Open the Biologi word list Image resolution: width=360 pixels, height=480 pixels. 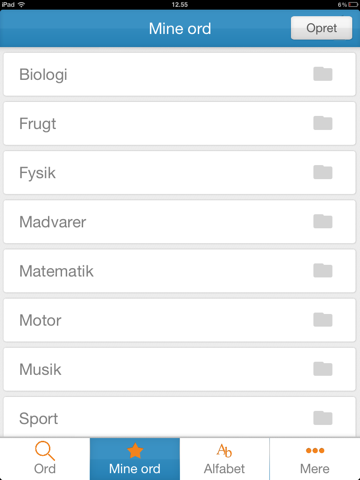click(180, 74)
